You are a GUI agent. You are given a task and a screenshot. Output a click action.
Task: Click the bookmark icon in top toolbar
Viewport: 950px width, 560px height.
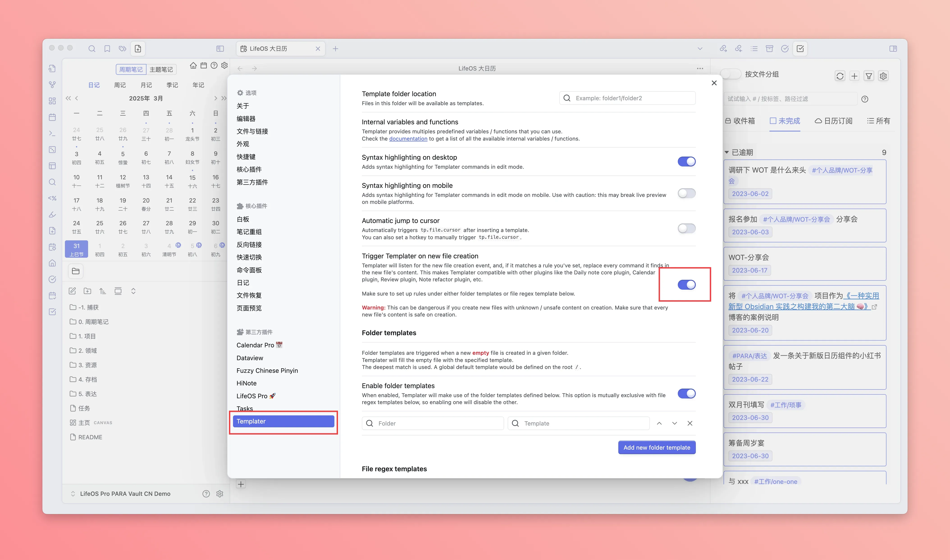pyautogui.click(x=107, y=49)
